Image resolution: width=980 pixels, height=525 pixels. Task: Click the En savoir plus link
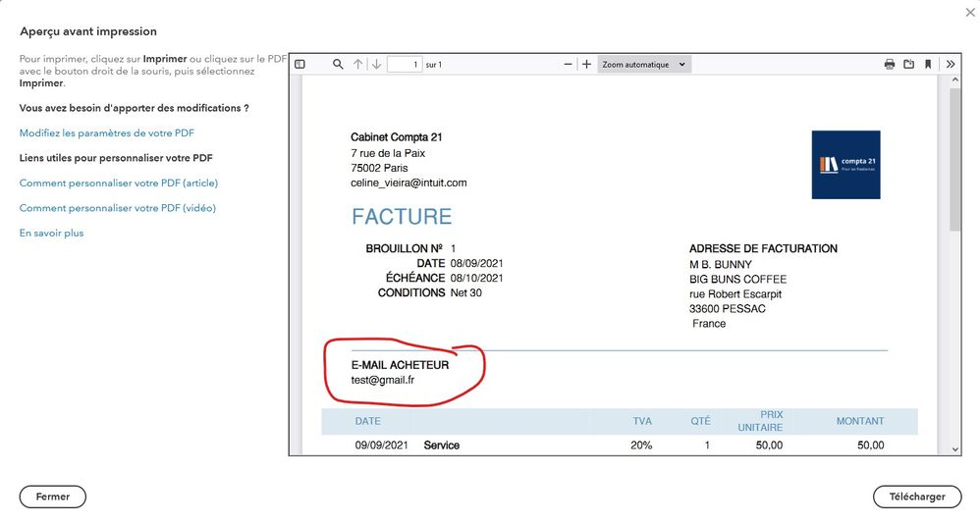coord(51,233)
